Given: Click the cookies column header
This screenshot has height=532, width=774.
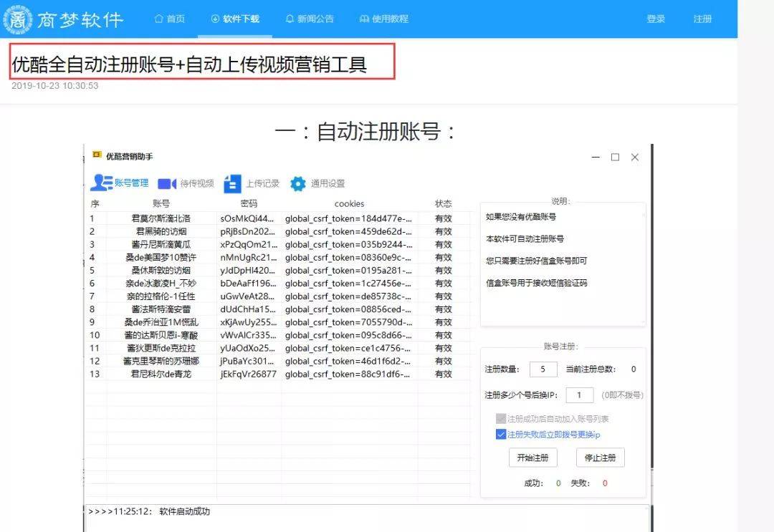Looking at the screenshot, I should tap(350, 203).
